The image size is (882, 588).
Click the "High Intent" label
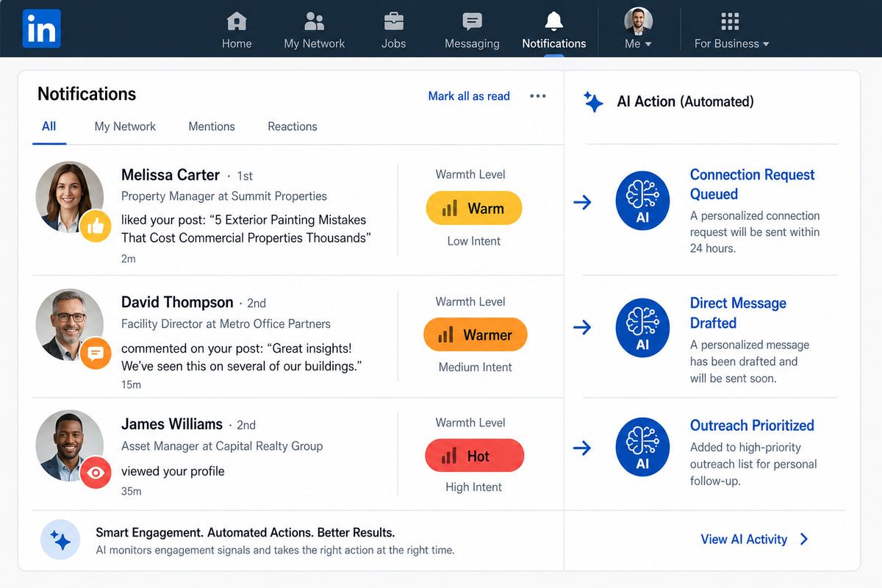(x=474, y=487)
